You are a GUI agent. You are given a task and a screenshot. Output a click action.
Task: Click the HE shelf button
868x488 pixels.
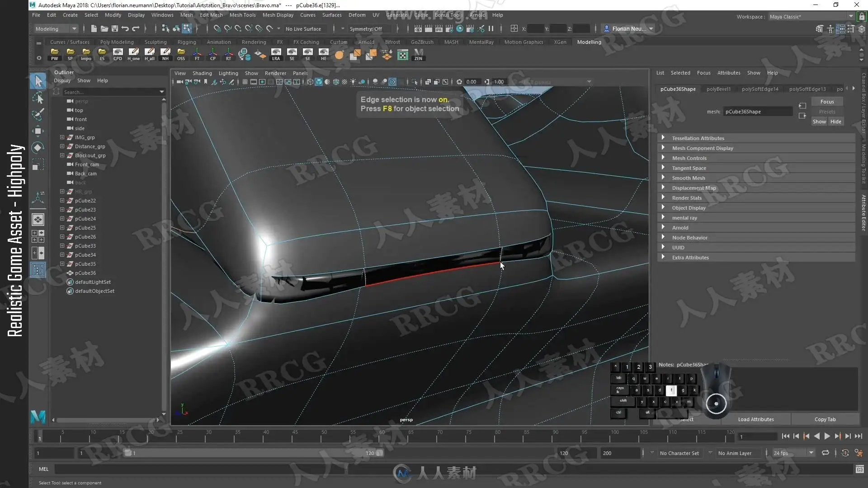(x=324, y=55)
